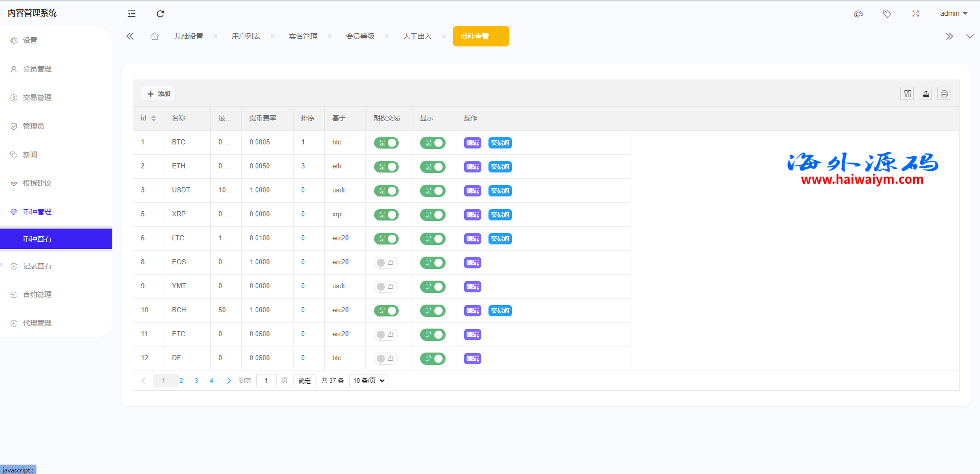Click the refresh page icon

coord(160,14)
